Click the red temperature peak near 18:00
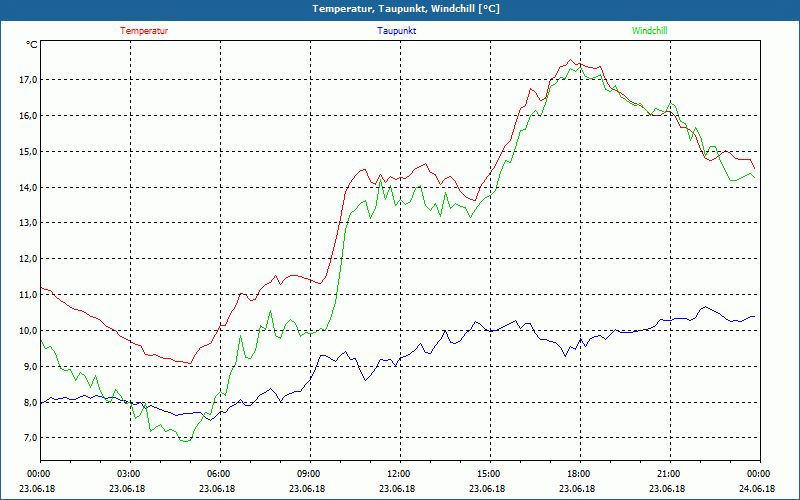The image size is (800, 500). pyautogui.click(x=571, y=60)
